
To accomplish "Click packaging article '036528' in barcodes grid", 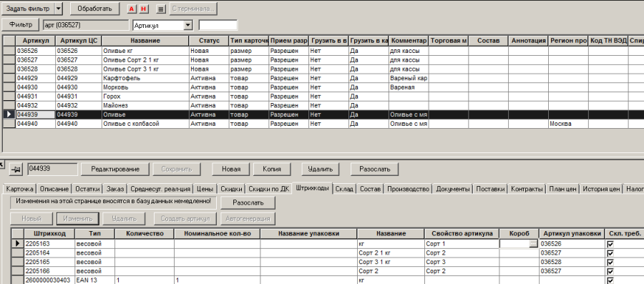I will click(x=572, y=262).
